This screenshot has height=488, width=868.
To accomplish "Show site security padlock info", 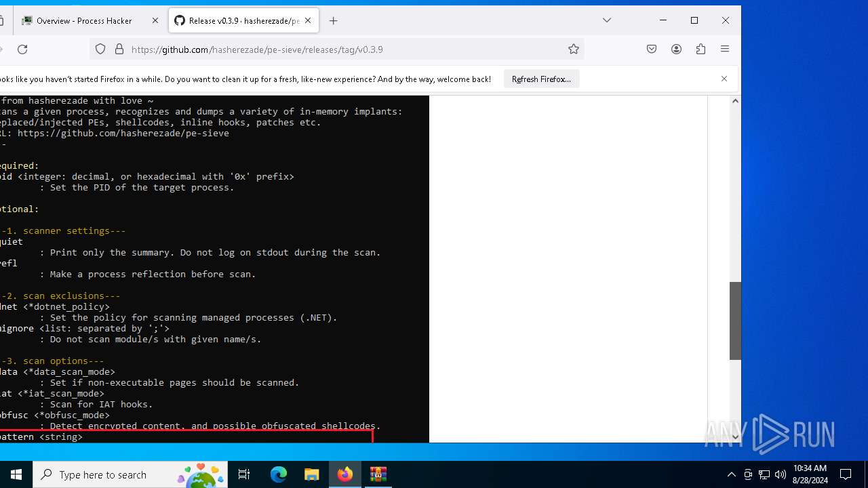I will (119, 49).
